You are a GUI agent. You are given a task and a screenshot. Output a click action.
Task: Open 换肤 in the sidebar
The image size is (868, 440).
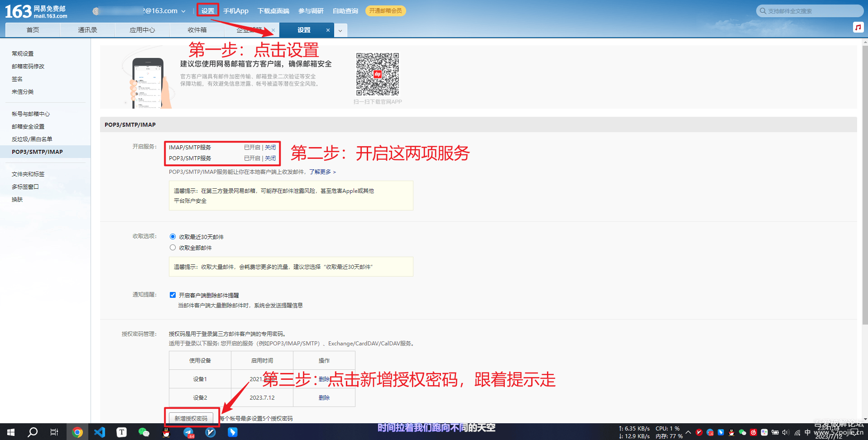17,199
